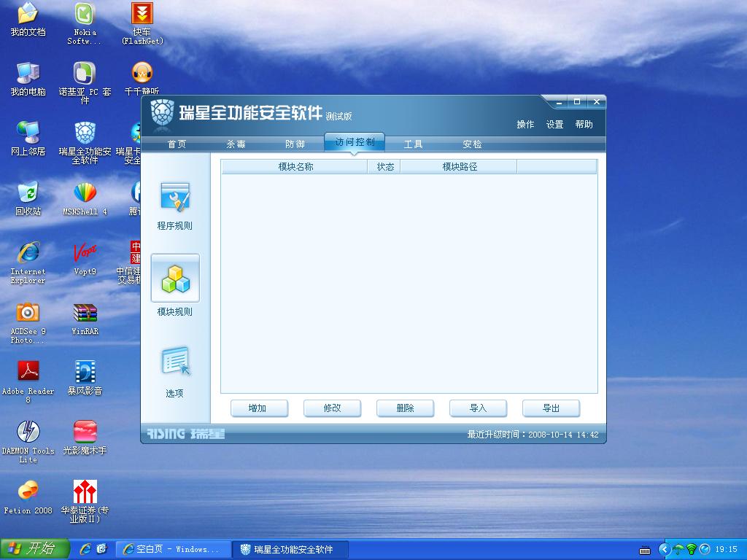Image resolution: width=747 pixels, height=560 pixels.
Task: Select the 访问控制 tab
Action: coord(355,142)
